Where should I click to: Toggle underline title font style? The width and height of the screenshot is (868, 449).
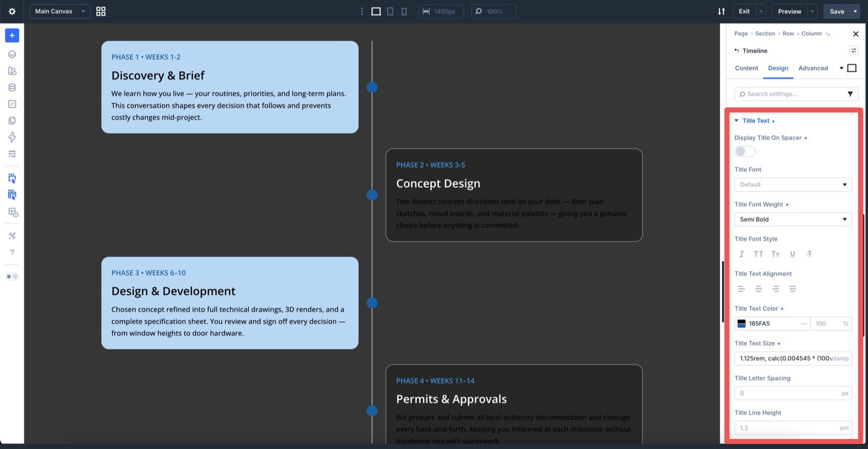point(792,254)
